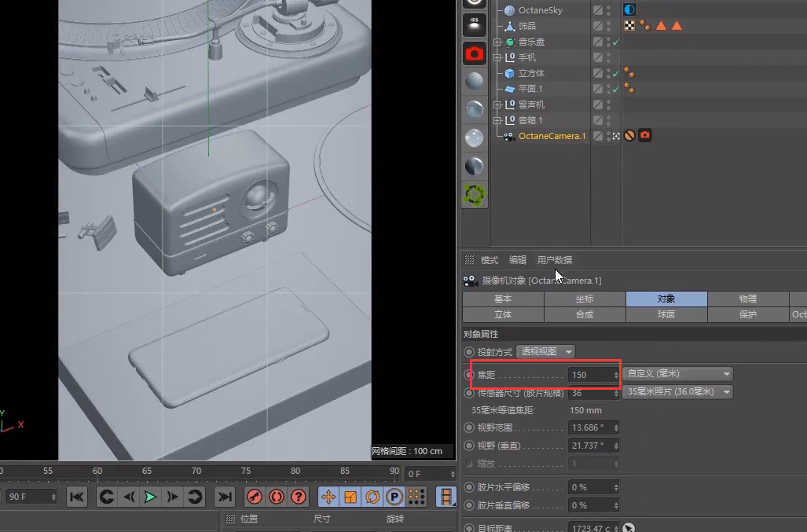Expand the 音乐盘 object tree
The height and width of the screenshot is (532, 807).
pos(497,42)
